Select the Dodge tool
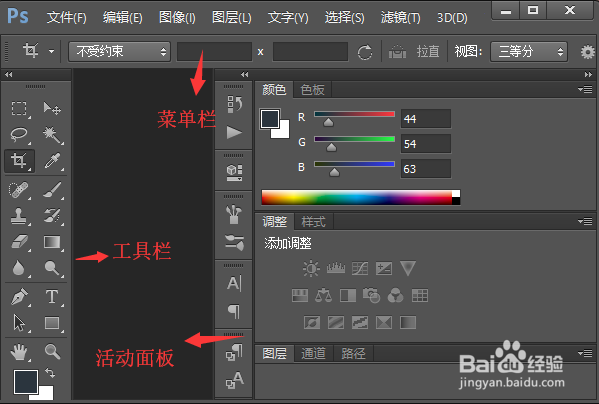Screen dimensions: 599x404 click(52, 268)
